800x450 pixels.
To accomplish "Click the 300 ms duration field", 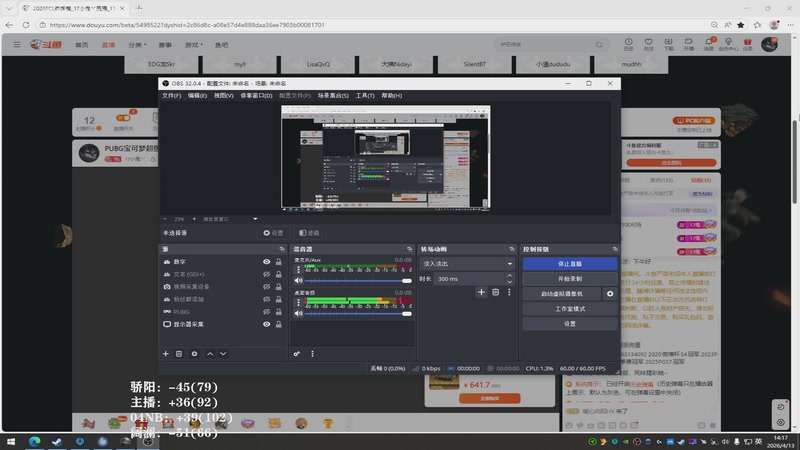I will pyautogui.click(x=468, y=279).
